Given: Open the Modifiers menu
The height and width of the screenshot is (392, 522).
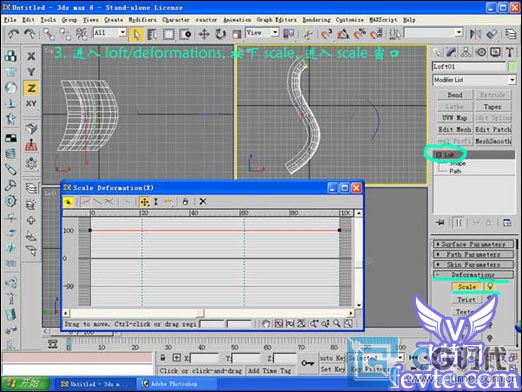Looking at the screenshot, I should (142, 20).
